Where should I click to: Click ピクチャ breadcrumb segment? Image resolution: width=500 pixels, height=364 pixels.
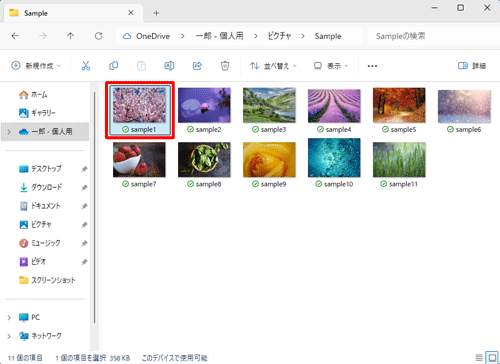tap(279, 36)
